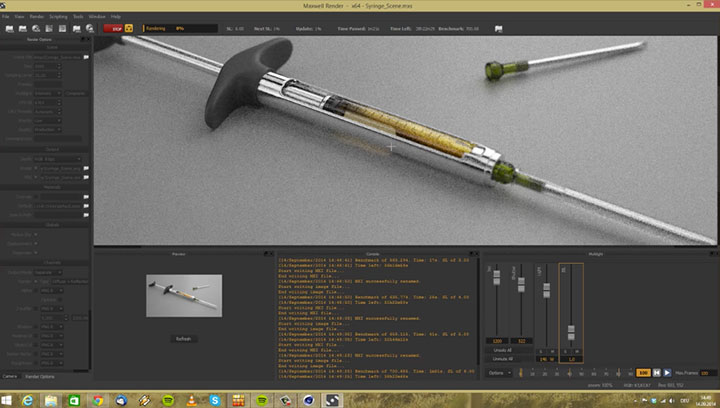
Task: Click the orange icon next to the STOP button
Action: 129,28
